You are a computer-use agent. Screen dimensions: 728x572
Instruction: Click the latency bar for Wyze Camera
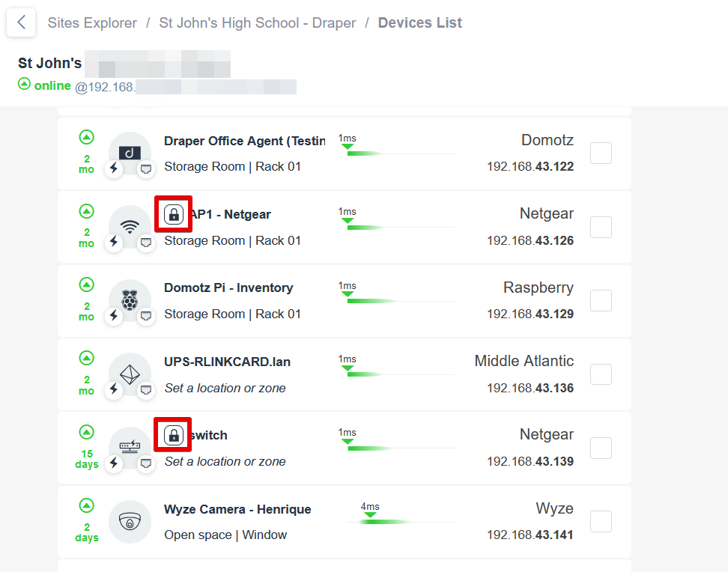pyautogui.click(x=404, y=521)
